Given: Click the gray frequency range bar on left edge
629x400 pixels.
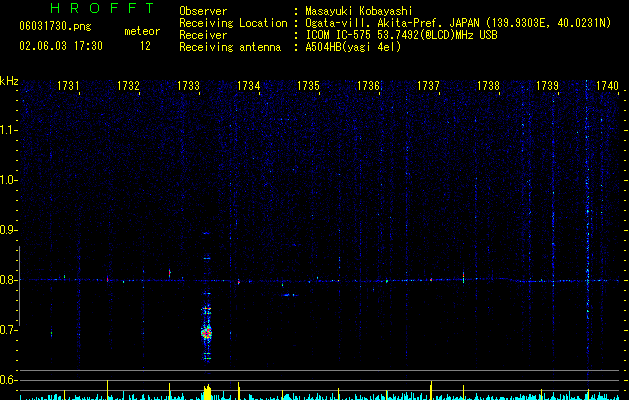Looking at the screenshot, I should click(19, 285).
